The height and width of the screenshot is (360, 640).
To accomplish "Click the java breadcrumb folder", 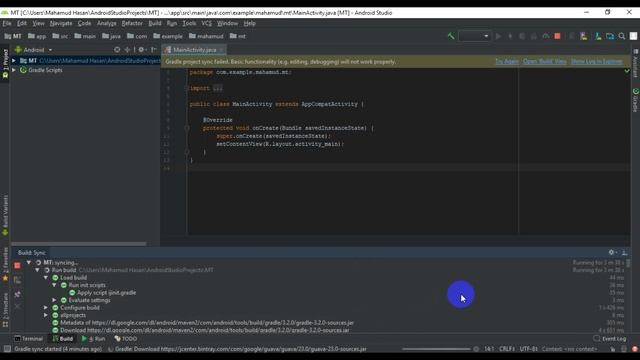I will pos(111,36).
